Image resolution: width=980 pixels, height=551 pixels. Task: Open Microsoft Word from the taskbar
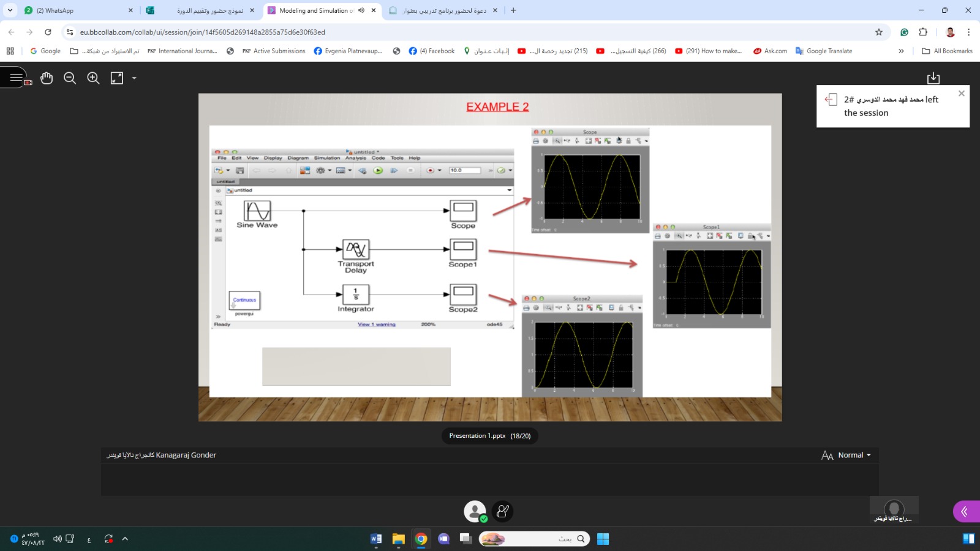click(x=376, y=539)
